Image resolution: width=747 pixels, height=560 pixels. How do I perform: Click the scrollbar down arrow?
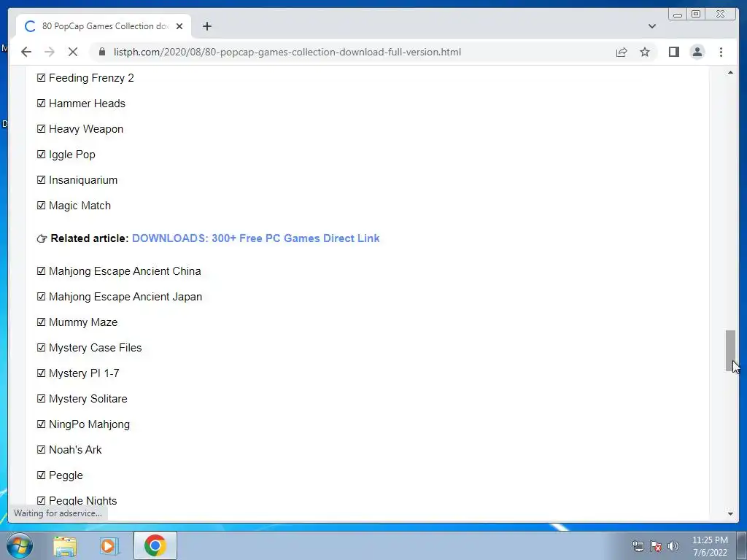pos(730,514)
